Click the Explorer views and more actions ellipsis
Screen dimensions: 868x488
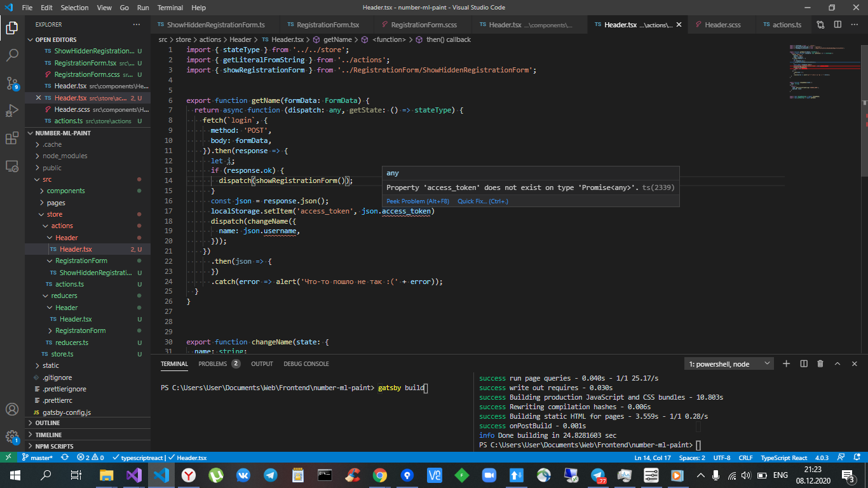[137, 24]
